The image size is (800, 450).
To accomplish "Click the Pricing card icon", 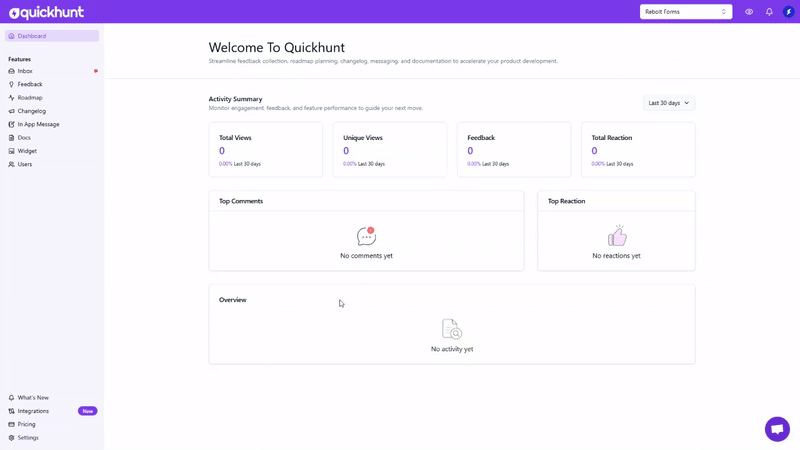I will click(11, 424).
